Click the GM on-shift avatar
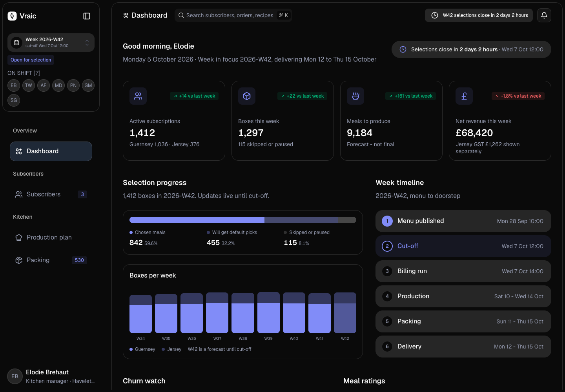Screen dimensions: 565x392 [88, 85]
